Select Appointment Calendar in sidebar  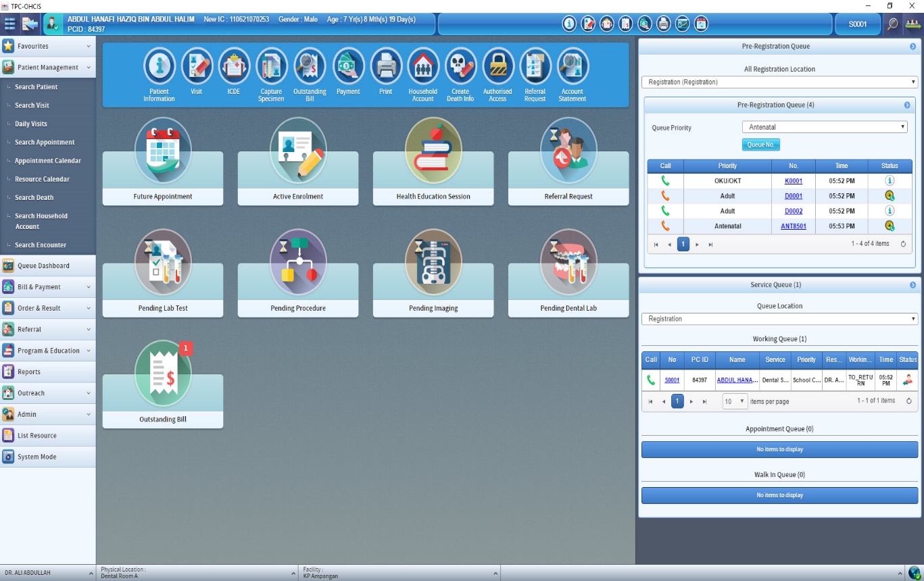48,161
